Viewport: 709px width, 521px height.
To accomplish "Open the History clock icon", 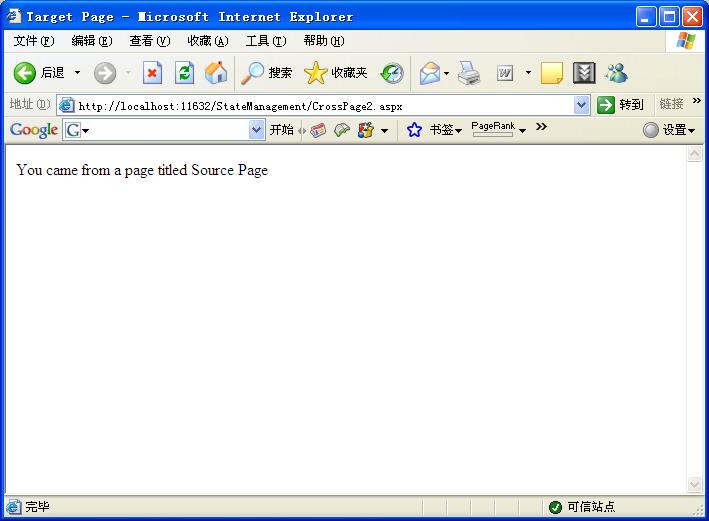I will pyautogui.click(x=392, y=73).
